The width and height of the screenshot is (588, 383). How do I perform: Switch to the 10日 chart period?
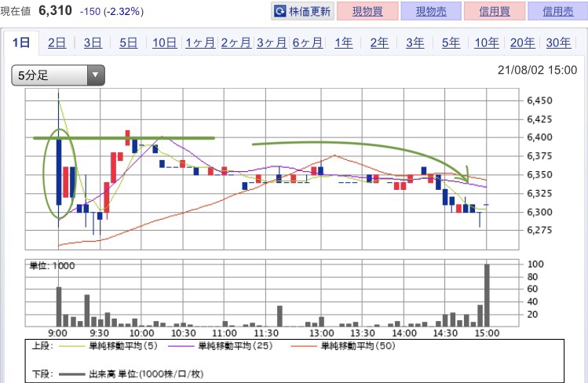164,42
